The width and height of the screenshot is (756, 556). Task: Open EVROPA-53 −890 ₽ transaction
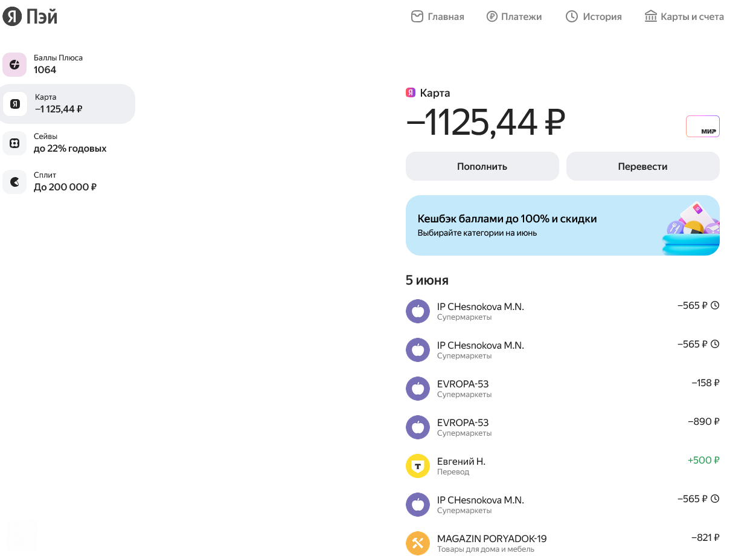563,427
